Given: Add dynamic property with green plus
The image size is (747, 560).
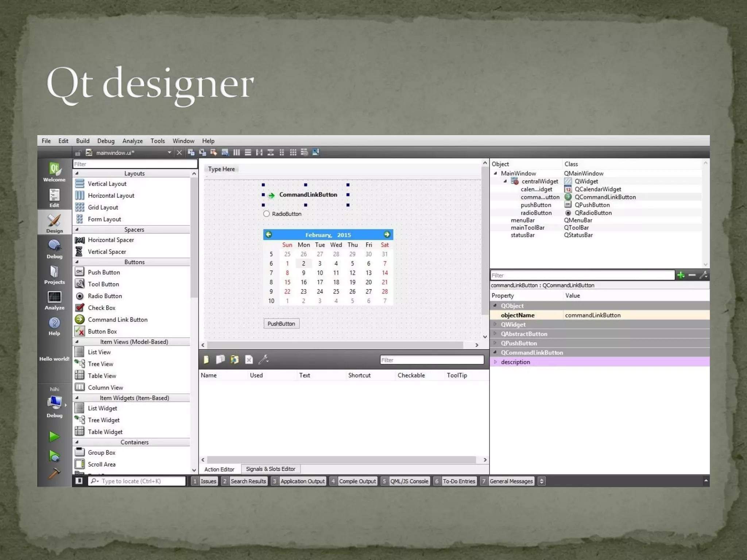Looking at the screenshot, I should click(x=681, y=275).
